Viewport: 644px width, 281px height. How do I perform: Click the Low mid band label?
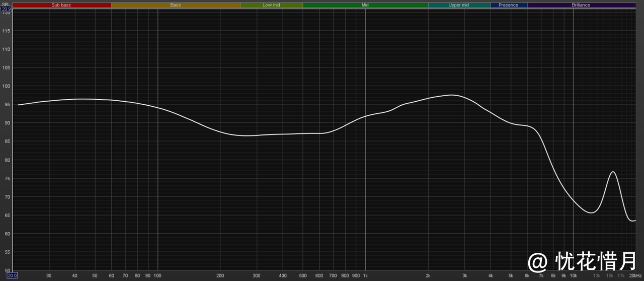[x=271, y=5]
